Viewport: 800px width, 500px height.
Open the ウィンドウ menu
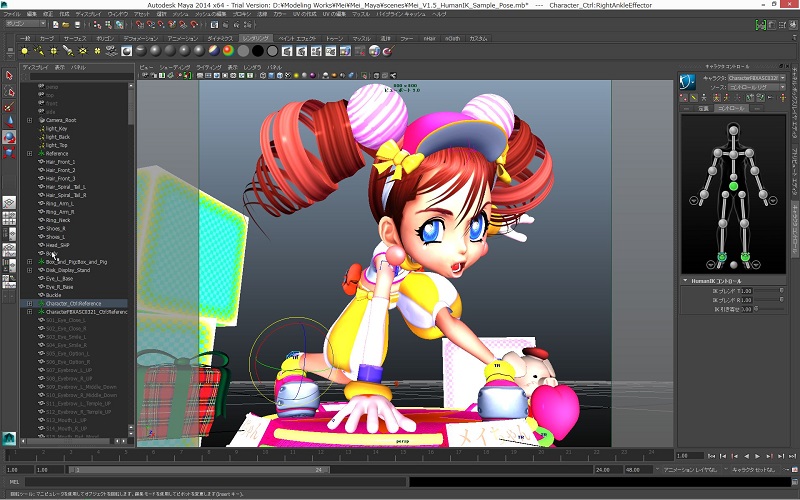(x=118, y=14)
